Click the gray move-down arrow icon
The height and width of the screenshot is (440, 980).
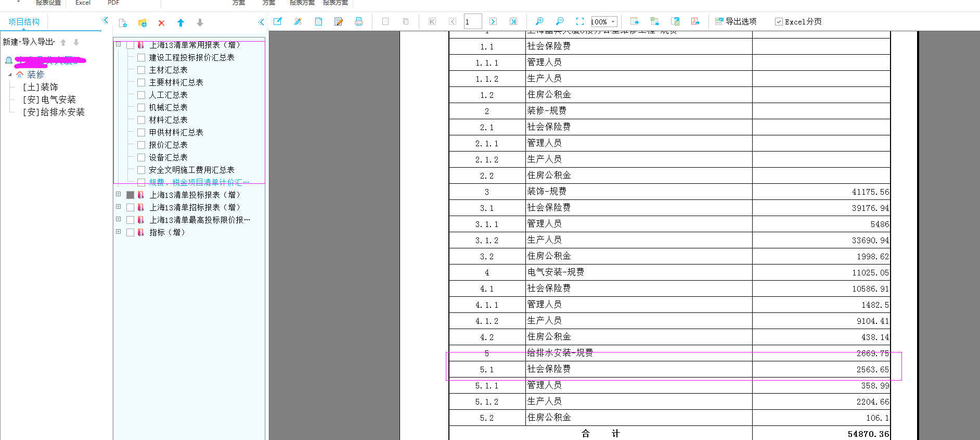click(200, 23)
